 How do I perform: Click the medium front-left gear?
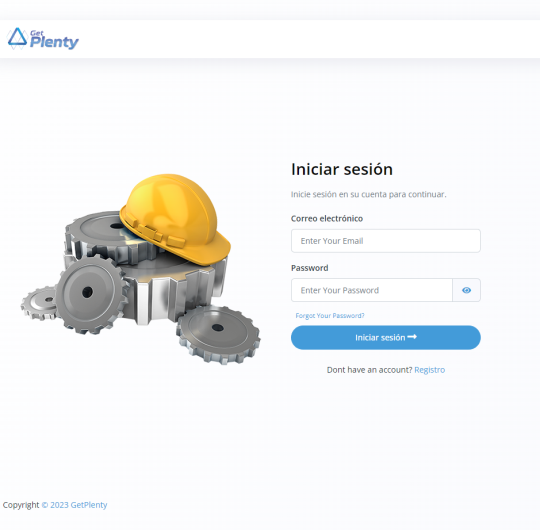coord(91,294)
